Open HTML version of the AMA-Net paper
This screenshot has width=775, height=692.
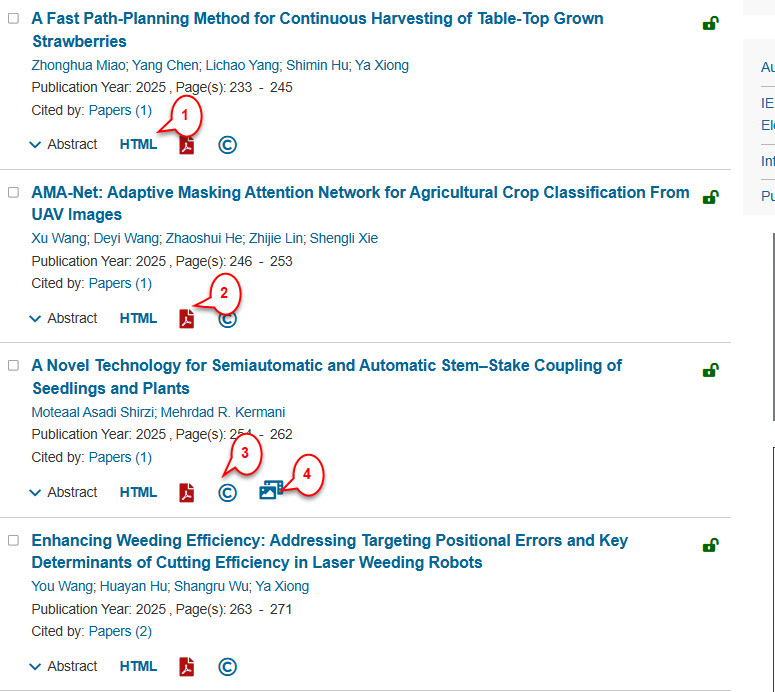point(138,319)
